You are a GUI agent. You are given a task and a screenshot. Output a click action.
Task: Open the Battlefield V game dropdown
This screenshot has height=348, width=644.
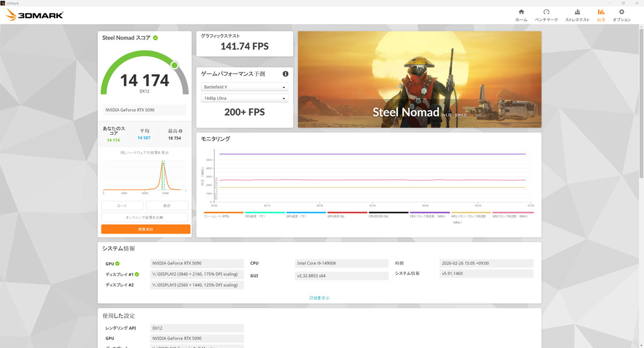click(x=245, y=87)
